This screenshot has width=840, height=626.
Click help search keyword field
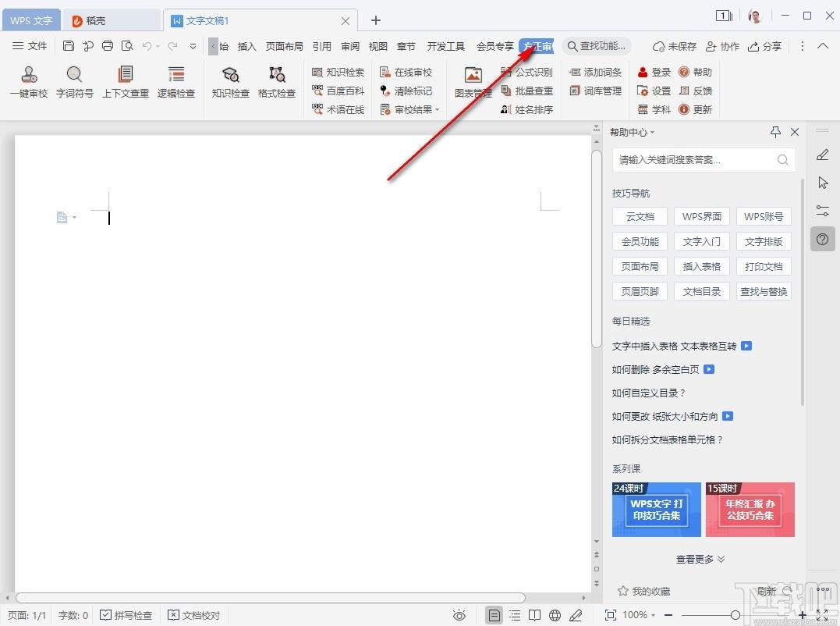point(704,160)
